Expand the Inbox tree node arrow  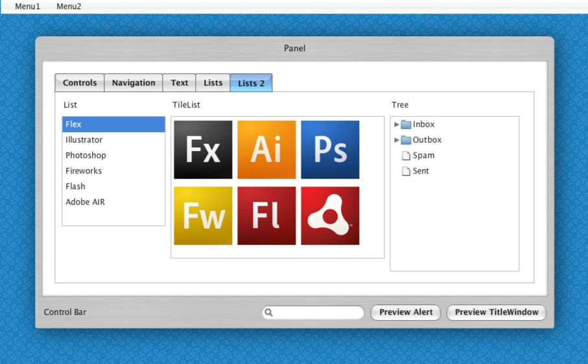[x=396, y=124]
